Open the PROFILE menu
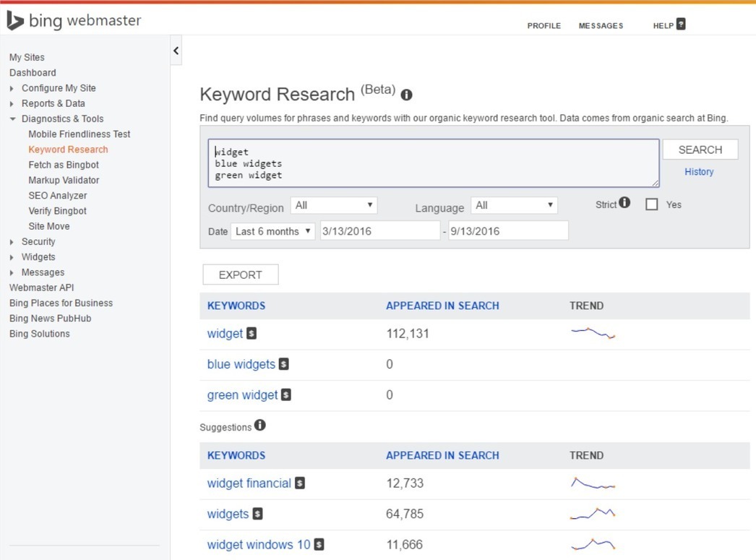Viewport: 756px width, 560px height. tap(544, 25)
